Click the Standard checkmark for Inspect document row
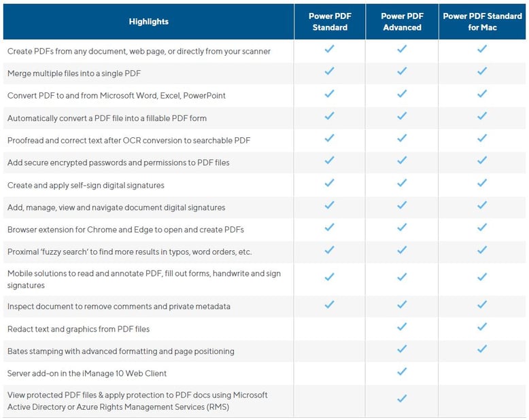Viewport: 529px width, 420px height. coord(330,304)
